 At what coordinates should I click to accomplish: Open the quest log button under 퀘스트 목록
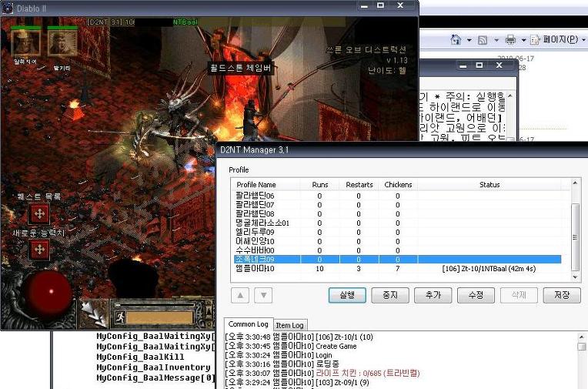pos(39,213)
